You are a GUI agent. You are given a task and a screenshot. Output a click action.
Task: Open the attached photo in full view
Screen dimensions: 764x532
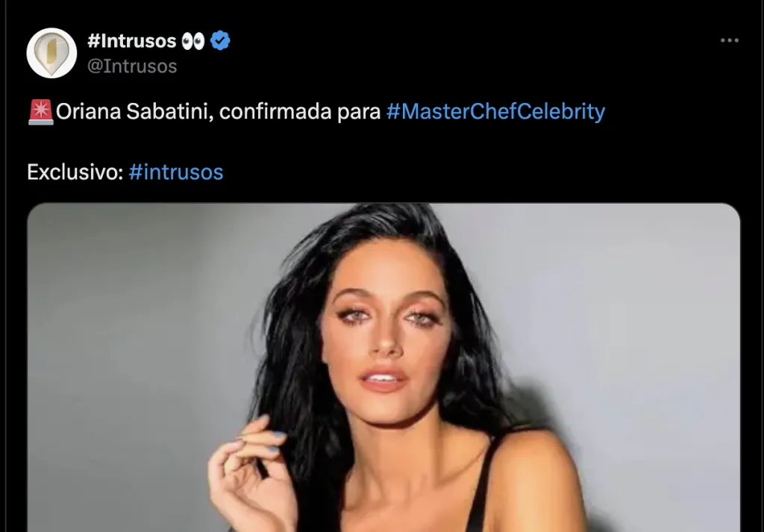coord(383,367)
